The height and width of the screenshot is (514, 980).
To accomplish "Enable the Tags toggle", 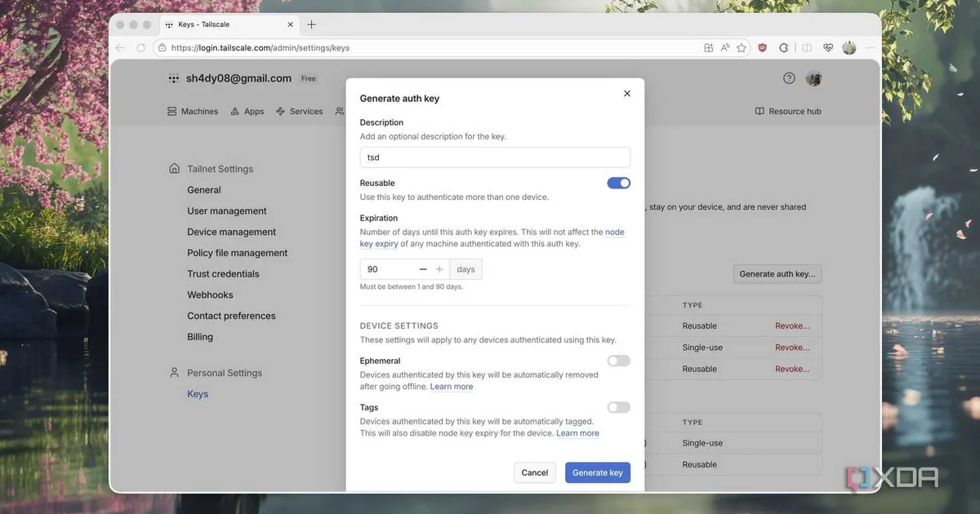I will (x=618, y=407).
